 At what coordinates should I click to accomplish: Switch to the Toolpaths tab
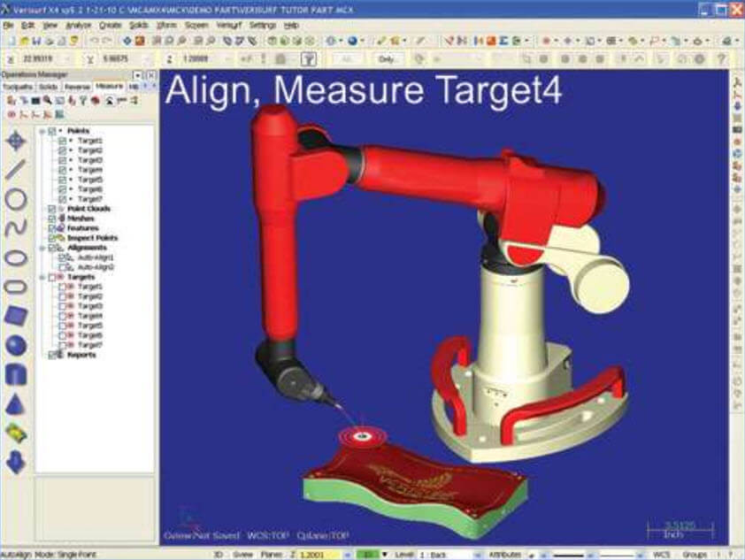pyautogui.click(x=18, y=87)
